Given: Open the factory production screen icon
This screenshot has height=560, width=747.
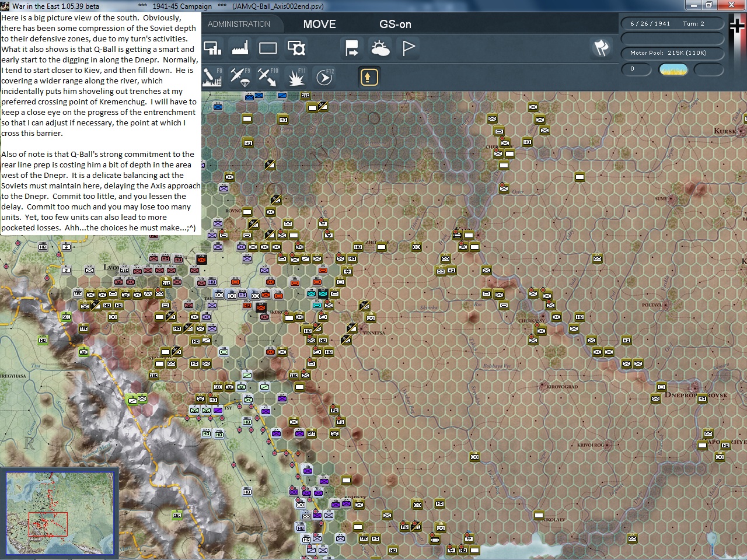Looking at the screenshot, I should (240, 48).
